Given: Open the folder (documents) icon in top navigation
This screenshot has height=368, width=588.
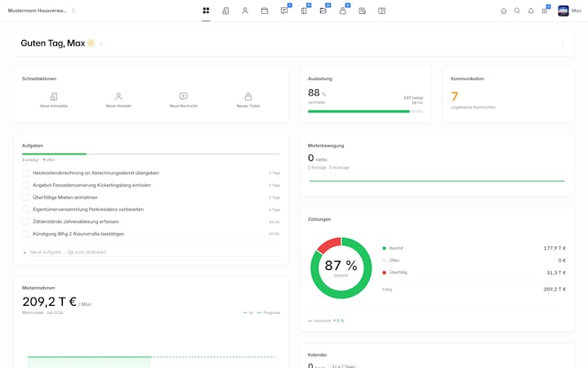Looking at the screenshot, I should coord(323,11).
